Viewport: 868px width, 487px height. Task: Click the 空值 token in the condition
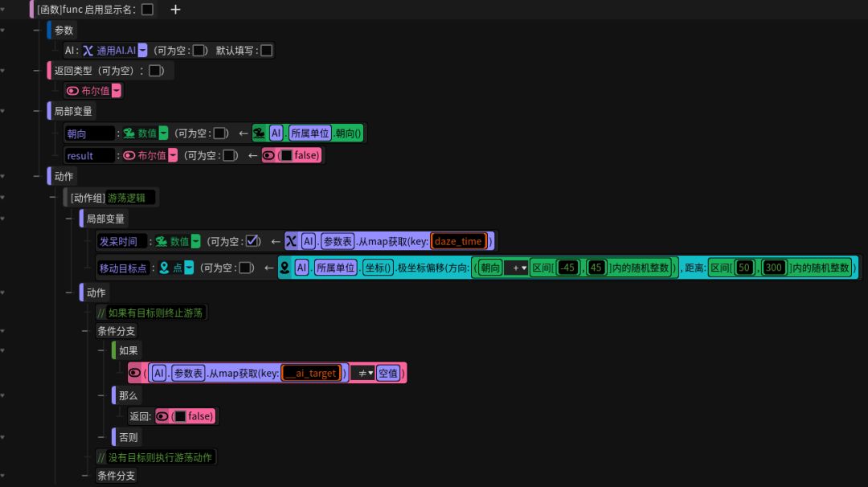(x=387, y=373)
